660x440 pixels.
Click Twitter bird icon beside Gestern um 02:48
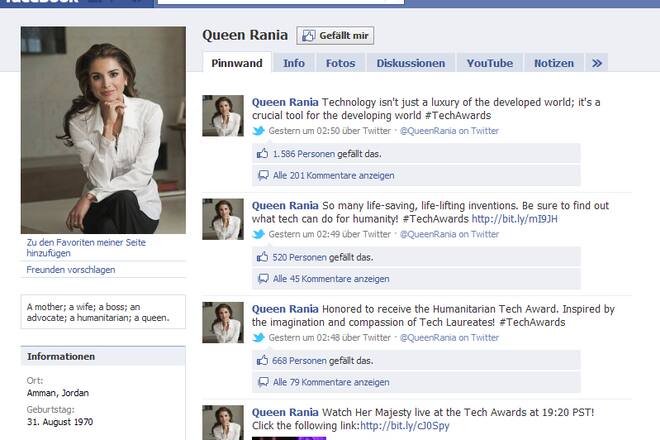click(x=258, y=338)
